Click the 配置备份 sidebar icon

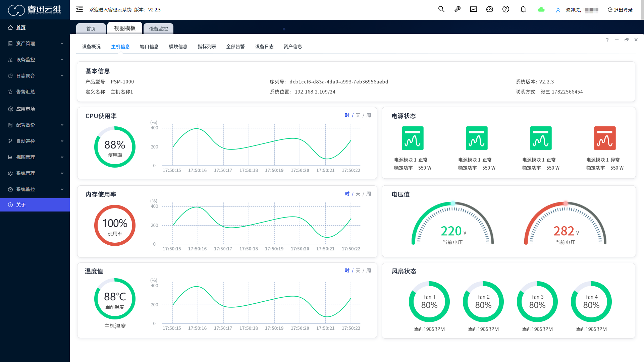click(10, 125)
